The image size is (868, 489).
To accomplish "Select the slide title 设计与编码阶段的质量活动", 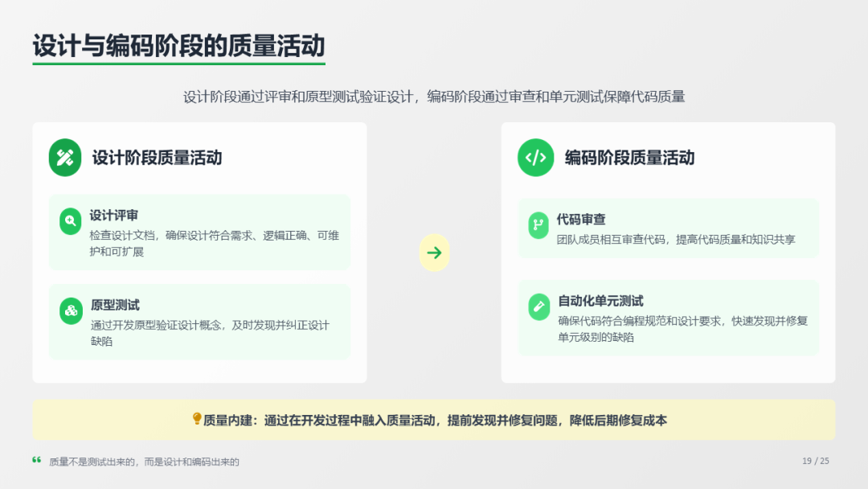I will (178, 46).
